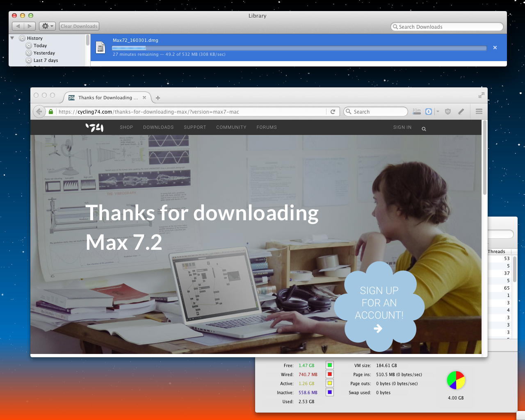This screenshot has height=420, width=525.
Task: Click the 1.47 GB Free memory value
Action: point(306,365)
